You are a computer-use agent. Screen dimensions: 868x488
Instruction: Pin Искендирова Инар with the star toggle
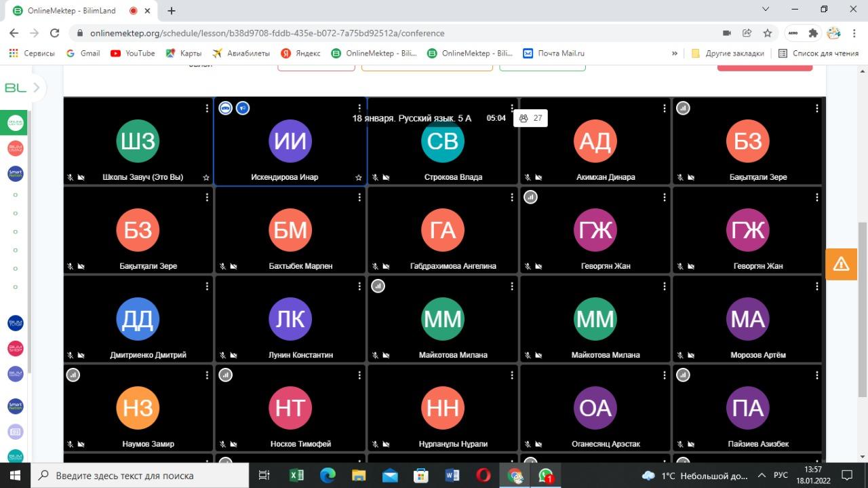click(x=359, y=178)
